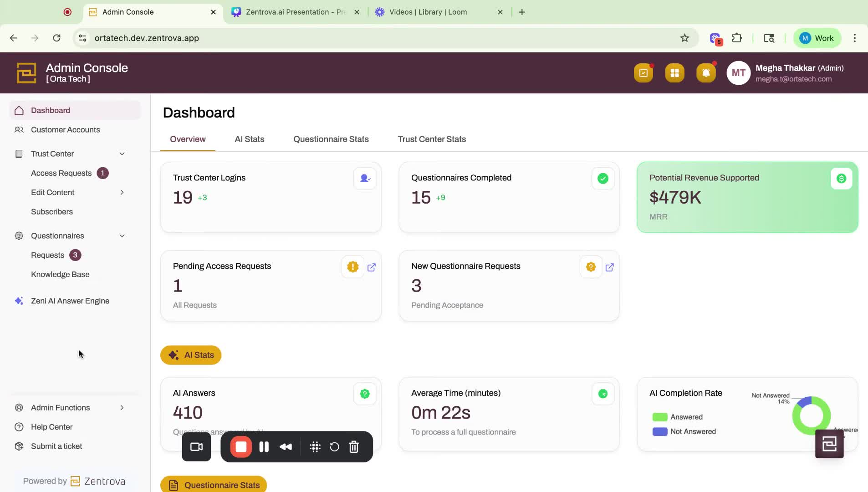Image resolution: width=868 pixels, height=492 pixels.
Task: Bookmark this page with the star icon
Action: click(684, 38)
